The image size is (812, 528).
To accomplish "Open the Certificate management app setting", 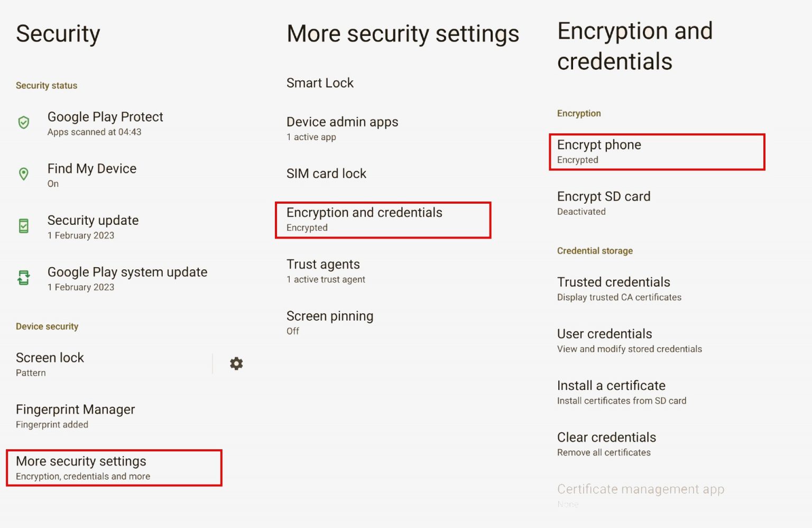I will coord(640,489).
